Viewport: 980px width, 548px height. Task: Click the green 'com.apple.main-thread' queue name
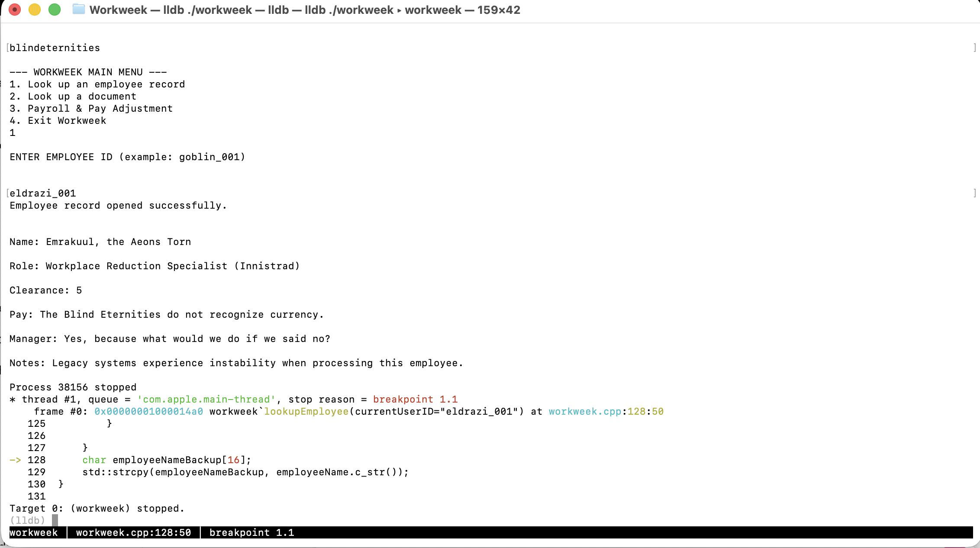(x=206, y=399)
